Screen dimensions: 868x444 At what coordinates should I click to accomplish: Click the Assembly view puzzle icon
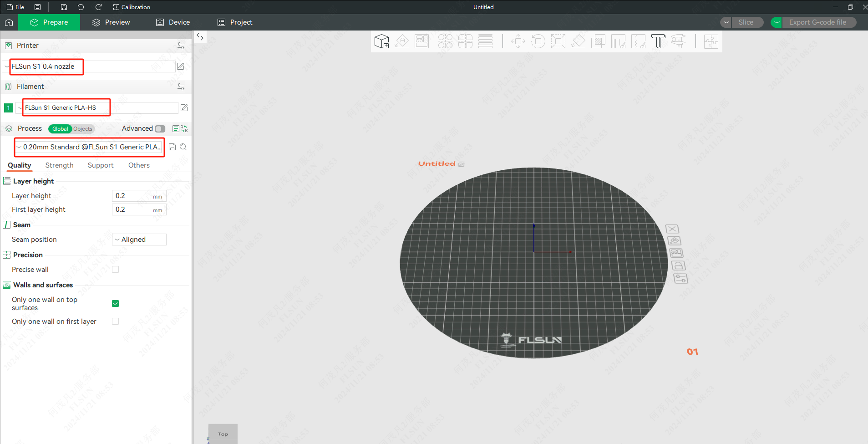pyautogui.click(x=711, y=41)
